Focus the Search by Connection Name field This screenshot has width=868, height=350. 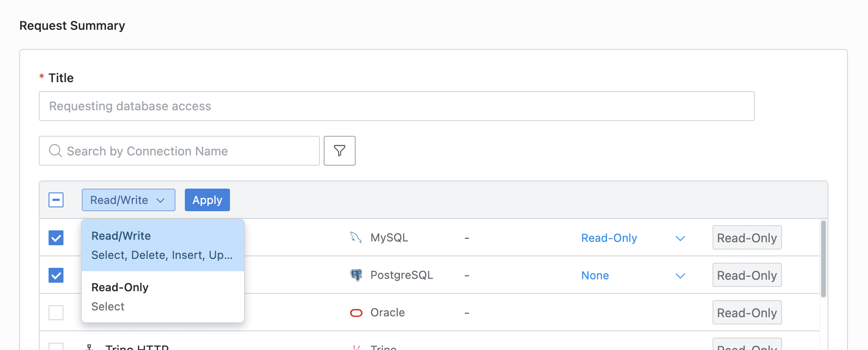pos(179,151)
